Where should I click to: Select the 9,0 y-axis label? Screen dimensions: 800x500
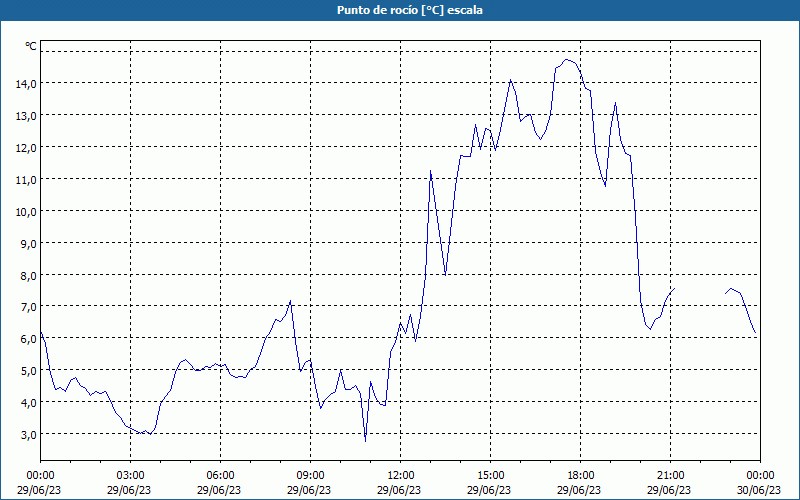tap(28, 243)
